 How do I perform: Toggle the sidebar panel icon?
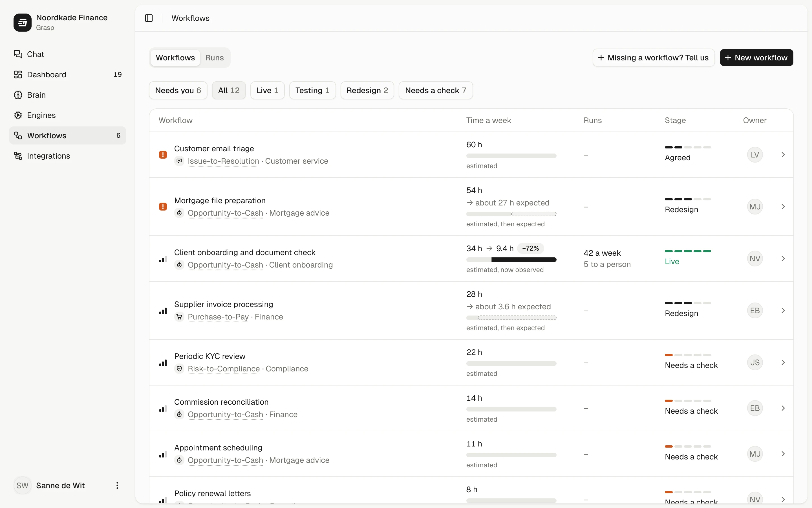pyautogui.click(x=149, y=18)
